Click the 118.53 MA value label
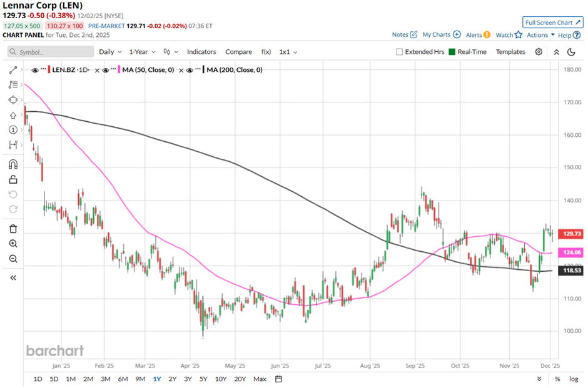The image size is (588, 388). 570,271
